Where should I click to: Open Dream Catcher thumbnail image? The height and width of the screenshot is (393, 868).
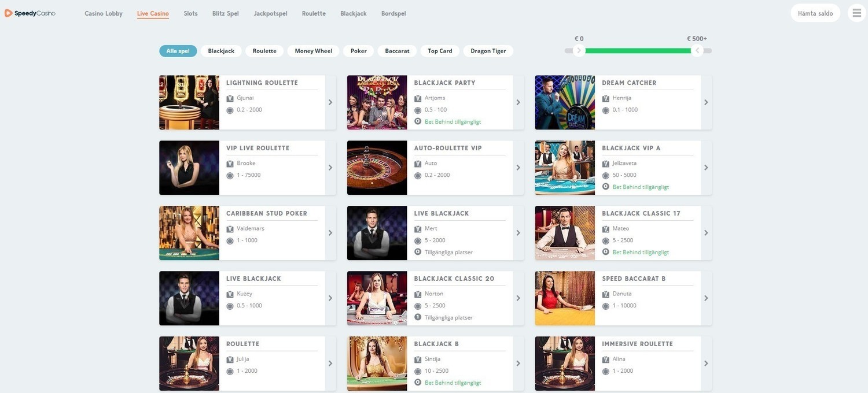point(565,102)
